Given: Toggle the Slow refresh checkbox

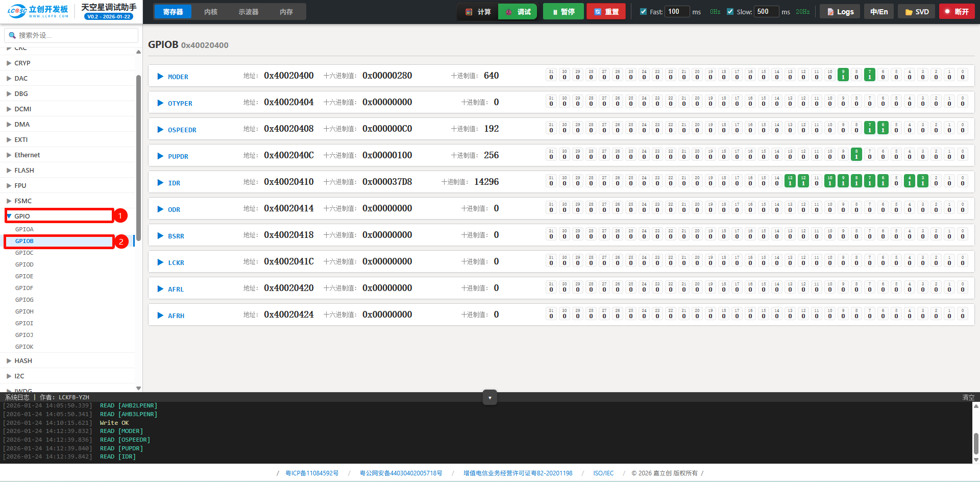Looking at the screenshot, I should tap(730, 12).
